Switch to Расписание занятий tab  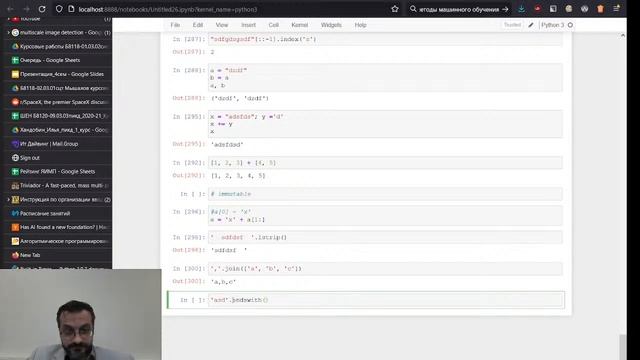pyautogui.click(x=60, y=213)
